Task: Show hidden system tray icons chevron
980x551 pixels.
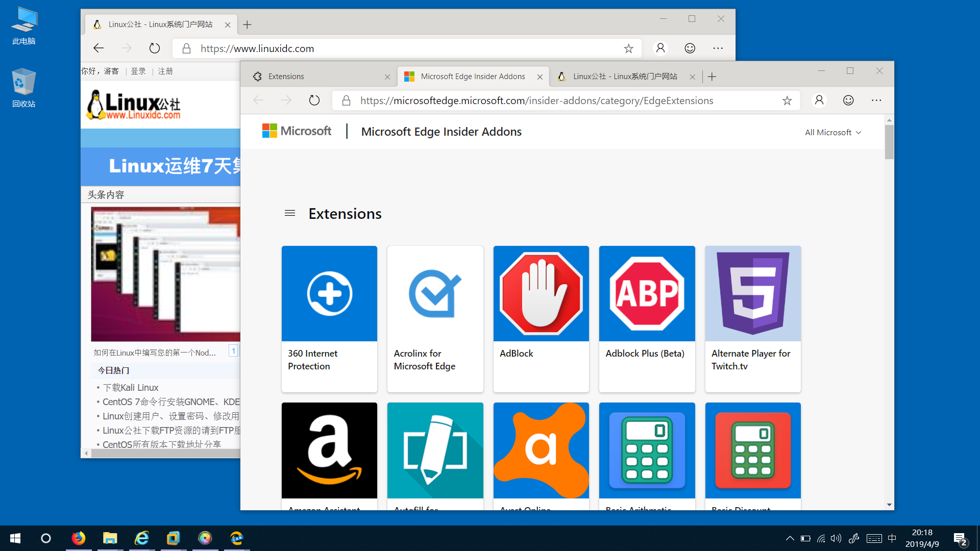Action: pos(790,538)
